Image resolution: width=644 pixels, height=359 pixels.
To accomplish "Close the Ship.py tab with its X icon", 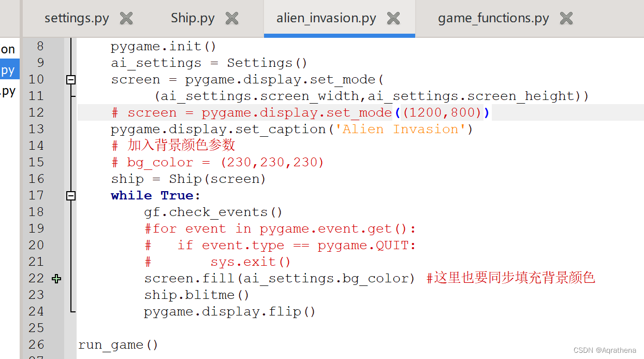I will (231, 18).
